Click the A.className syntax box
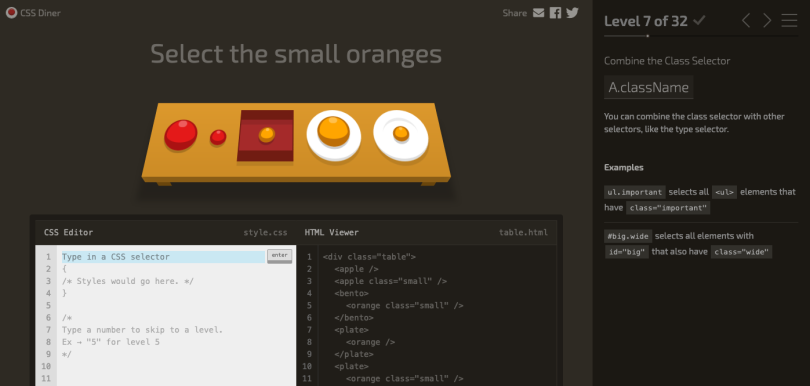 pyautogui.click(x=649, y=87)
